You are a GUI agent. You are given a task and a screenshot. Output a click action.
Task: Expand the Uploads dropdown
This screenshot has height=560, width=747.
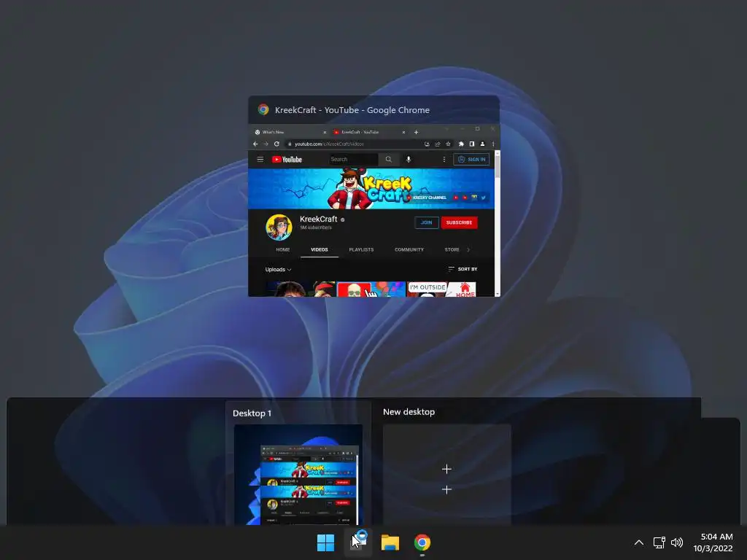coord(278,270)
